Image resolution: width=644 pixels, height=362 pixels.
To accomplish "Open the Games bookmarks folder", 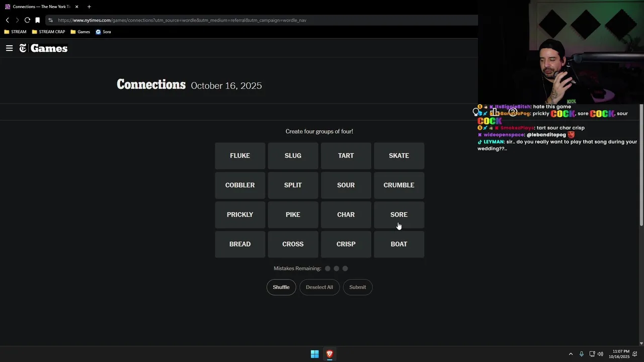I will (x=80, y=32).
